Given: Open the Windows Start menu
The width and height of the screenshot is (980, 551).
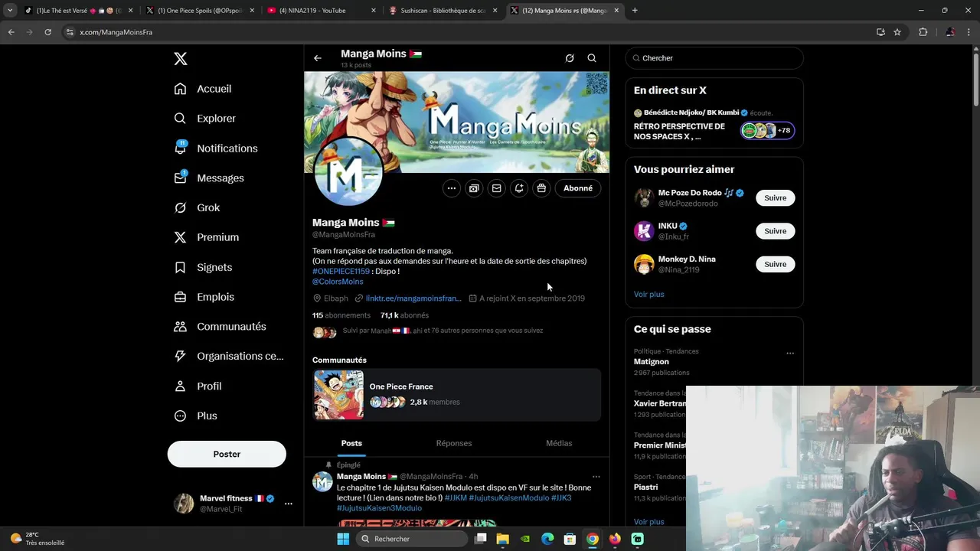Looking at the screenshot, I should [343, 539].
